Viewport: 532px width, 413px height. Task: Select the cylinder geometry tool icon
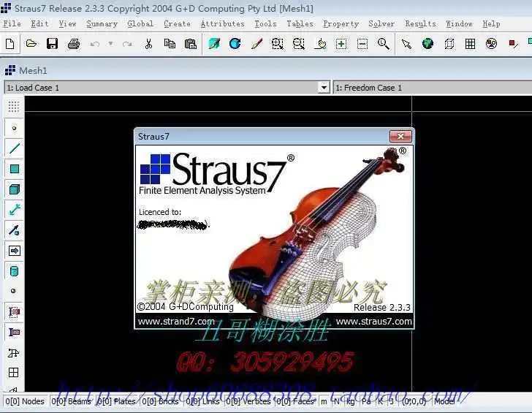coord(15,271)
